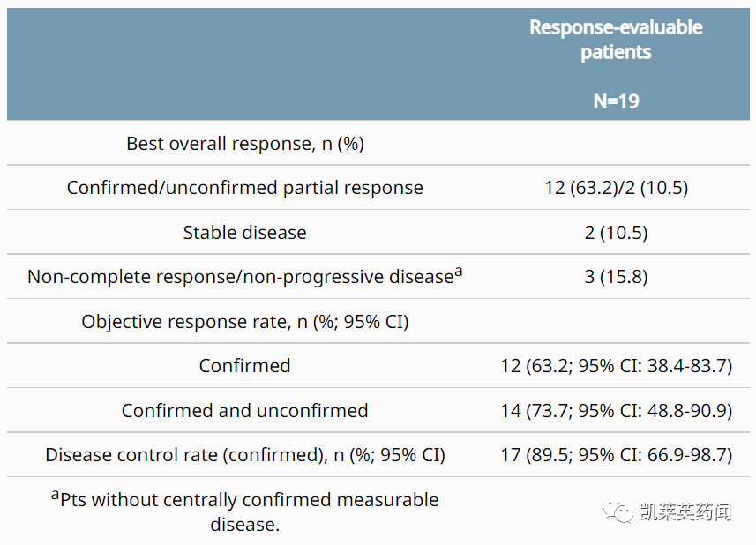This screenshot has height=545, width=756.
Task: Click the 'Confirmed' row label
Action: pyautogui.click(x=245, y=366)
